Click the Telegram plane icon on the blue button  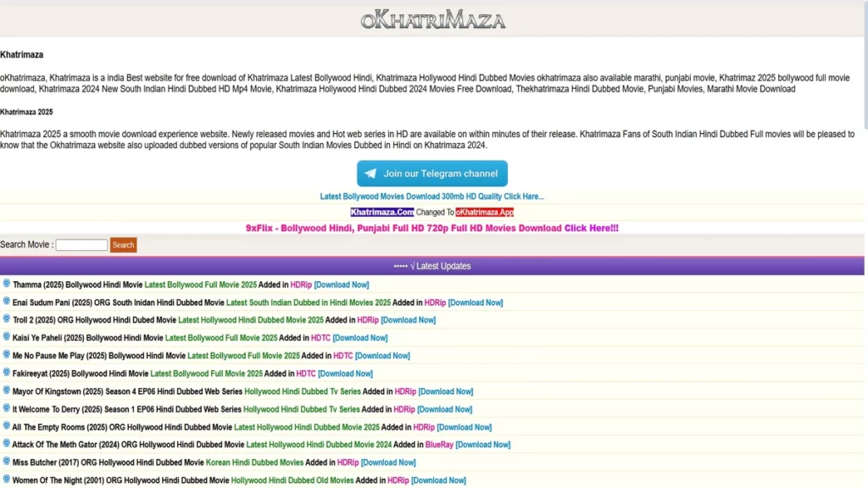370,173
